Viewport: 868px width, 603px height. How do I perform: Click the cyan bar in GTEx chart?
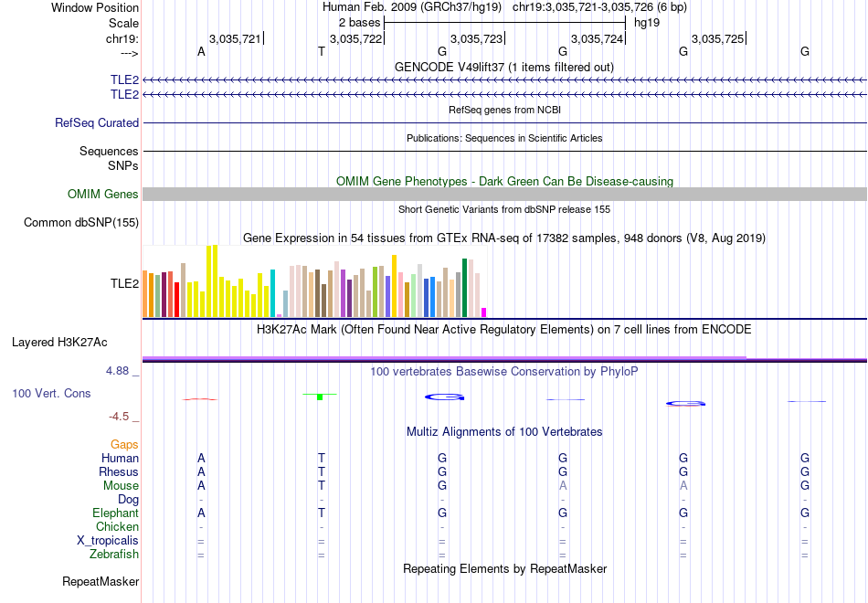pos(272,293)
